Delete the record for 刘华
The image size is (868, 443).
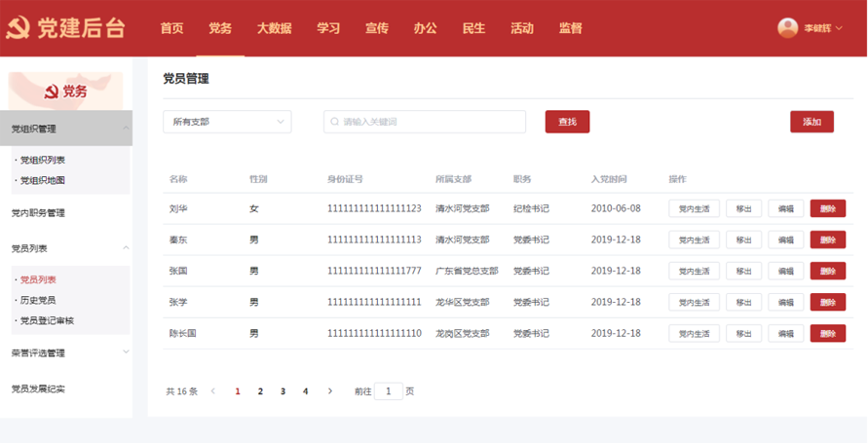[827, 208]
